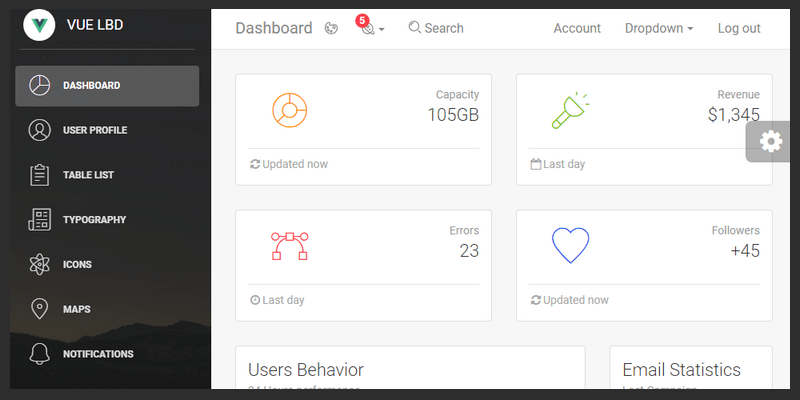Viewport: 800px width, 400px height.
Task: Click the Account link
Action: pyautogui.click(x=577, y=28)
